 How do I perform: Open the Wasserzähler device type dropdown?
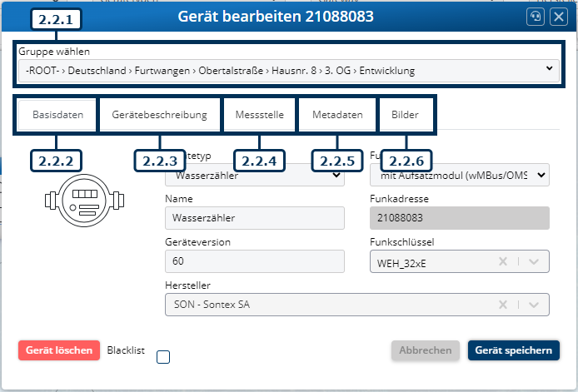pos(254,175)
